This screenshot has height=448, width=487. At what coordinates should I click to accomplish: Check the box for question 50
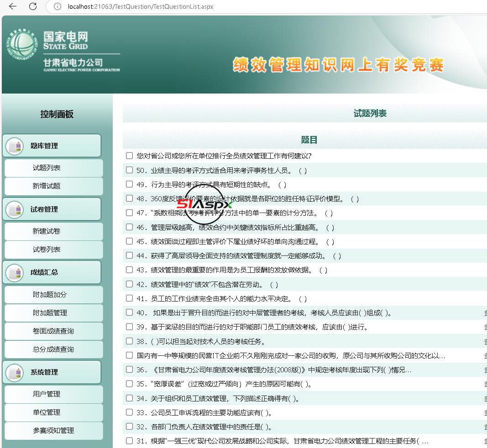129,170
